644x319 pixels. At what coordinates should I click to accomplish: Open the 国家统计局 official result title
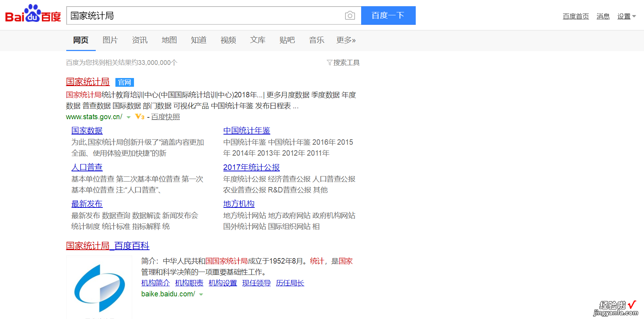point(88,82)
